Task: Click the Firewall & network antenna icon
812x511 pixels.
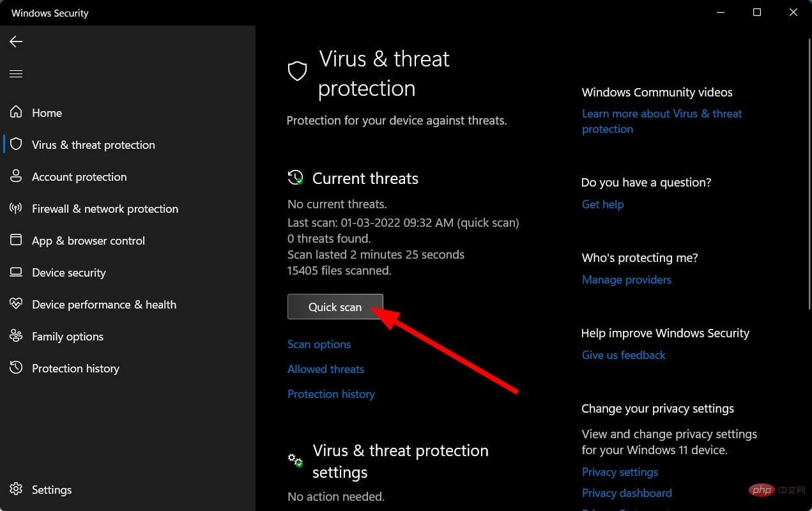Action: click(16, 209)
